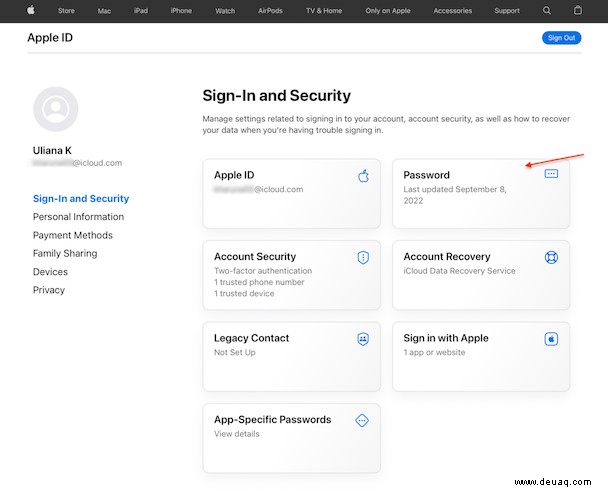Select Sign-In and Security in sidebar
The width and height of the screenshot is (608, 491).
(x=81, y=199)
